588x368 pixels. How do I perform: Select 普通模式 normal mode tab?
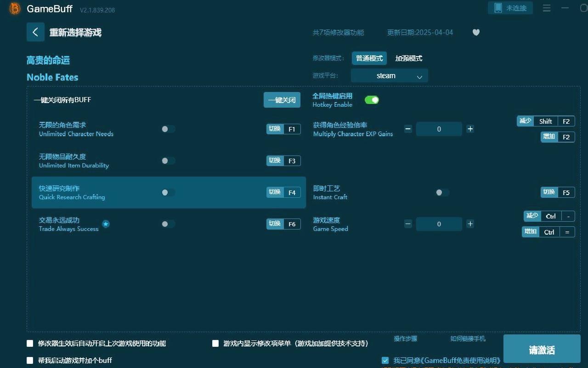tap(369, 58)
